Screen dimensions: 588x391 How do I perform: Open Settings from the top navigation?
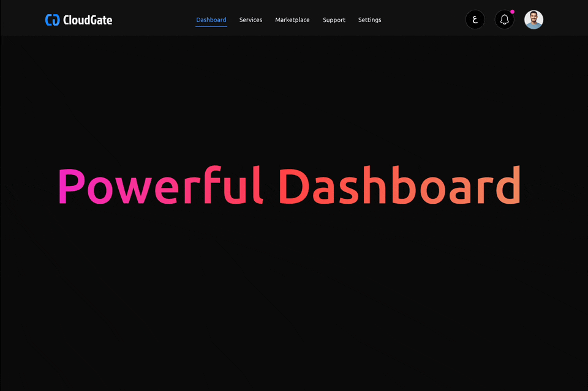click(369, 20)
